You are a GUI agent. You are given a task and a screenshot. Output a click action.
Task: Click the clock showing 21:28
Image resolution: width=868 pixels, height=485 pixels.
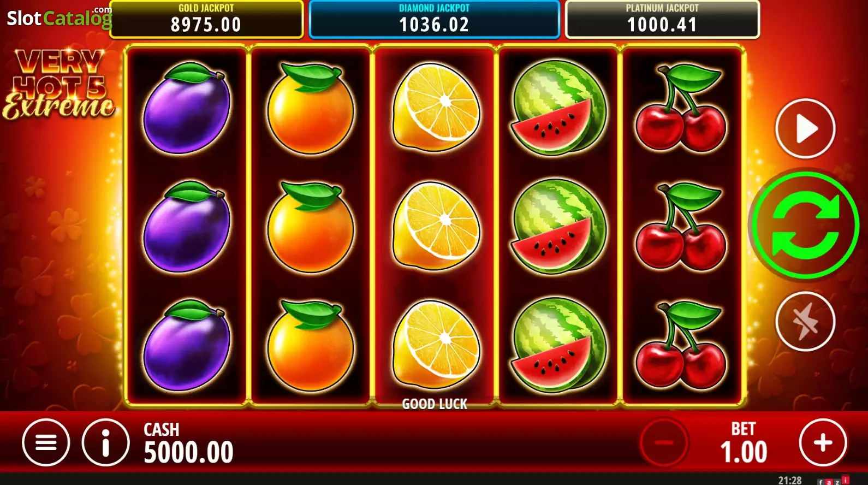click(790, 480)
